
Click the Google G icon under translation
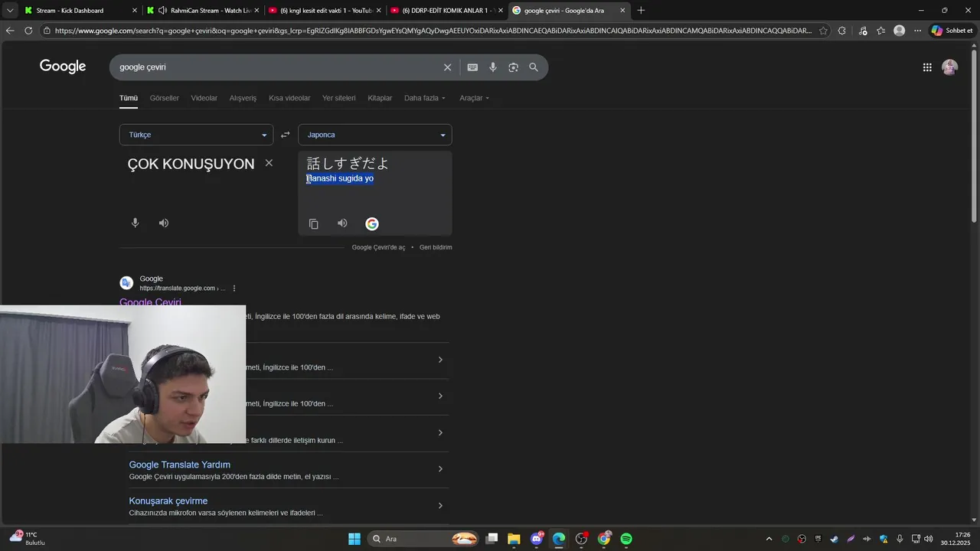(x=372, y=223)
